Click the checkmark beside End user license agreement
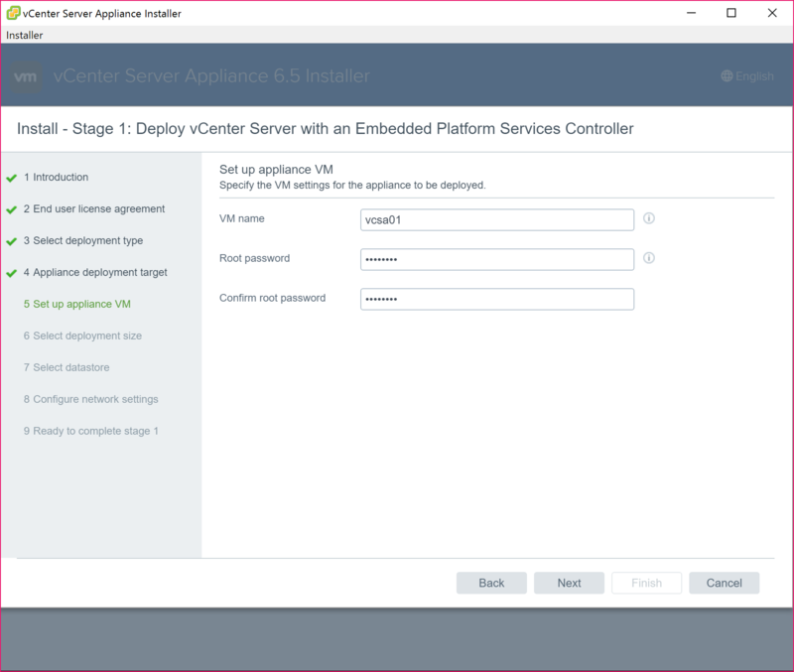This screenshot has width=794, height=672. coord(12,209)
